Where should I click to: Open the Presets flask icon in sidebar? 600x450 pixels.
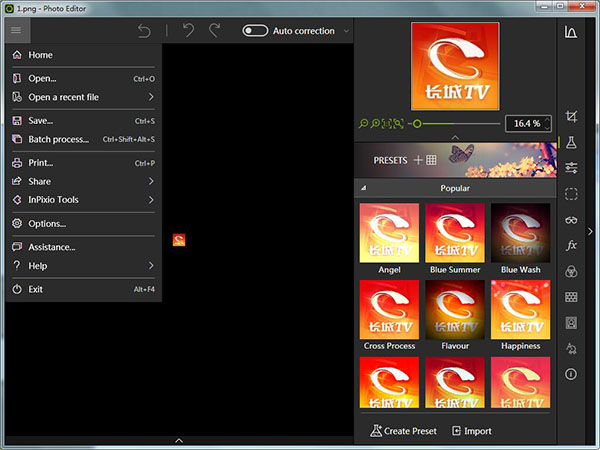pyautogui.click(x=571, y=142)
